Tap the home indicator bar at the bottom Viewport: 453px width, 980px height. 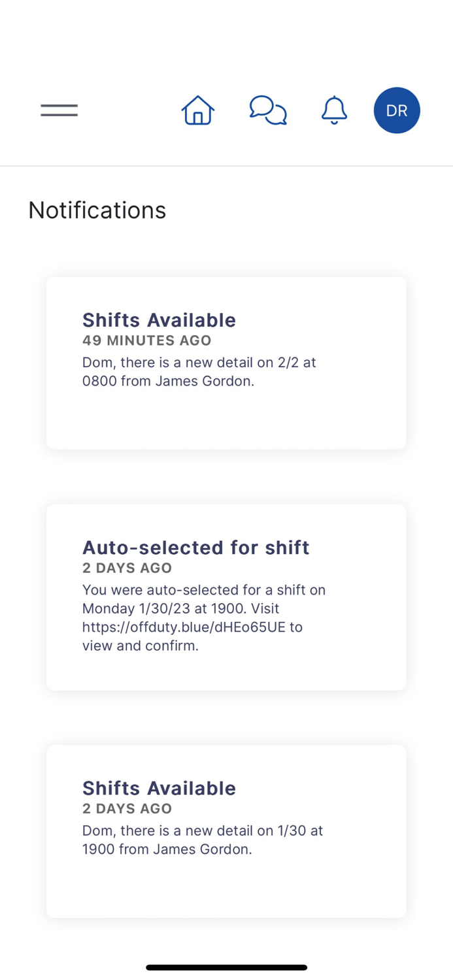tap(226, 967)
